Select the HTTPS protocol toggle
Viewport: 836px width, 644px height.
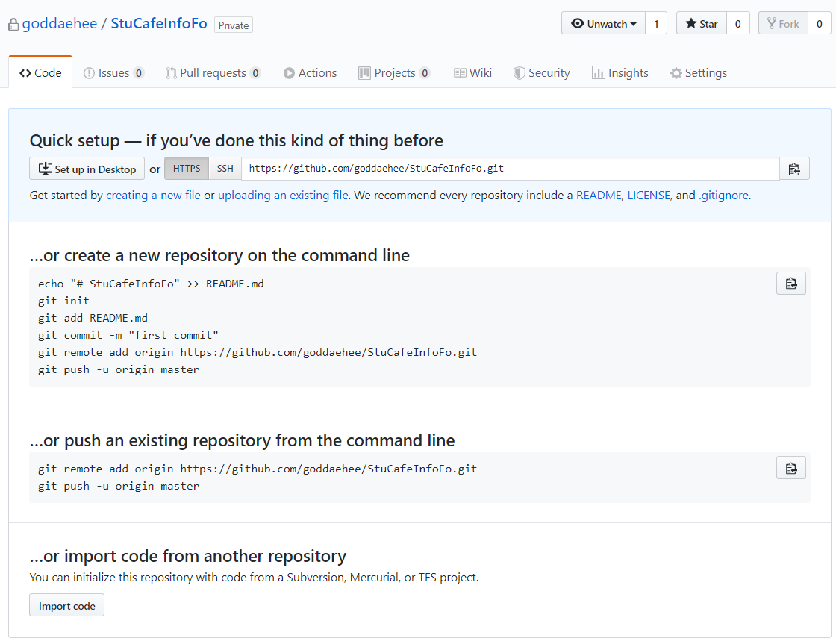coord(187,169)
